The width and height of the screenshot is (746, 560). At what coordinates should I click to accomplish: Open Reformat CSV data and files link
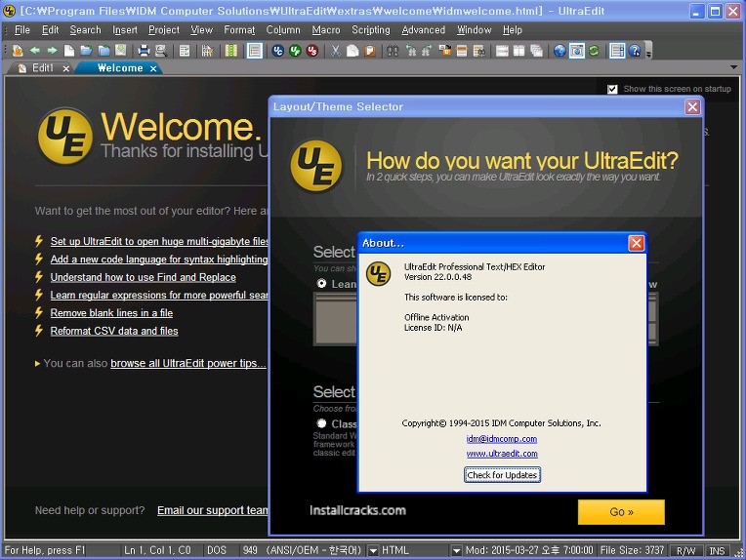(x=114, y=331)
